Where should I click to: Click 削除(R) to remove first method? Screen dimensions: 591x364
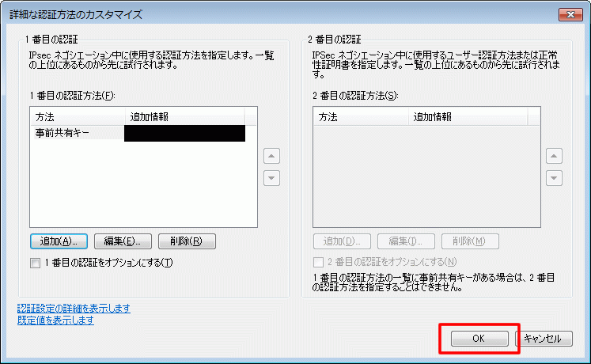coord(187,241)
